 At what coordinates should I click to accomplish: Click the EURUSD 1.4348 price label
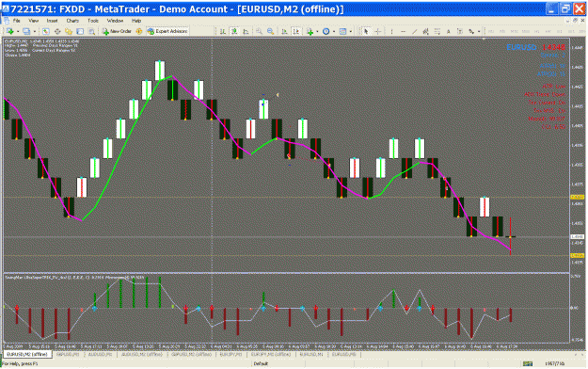pyautogui.click(x=535, y=47)
